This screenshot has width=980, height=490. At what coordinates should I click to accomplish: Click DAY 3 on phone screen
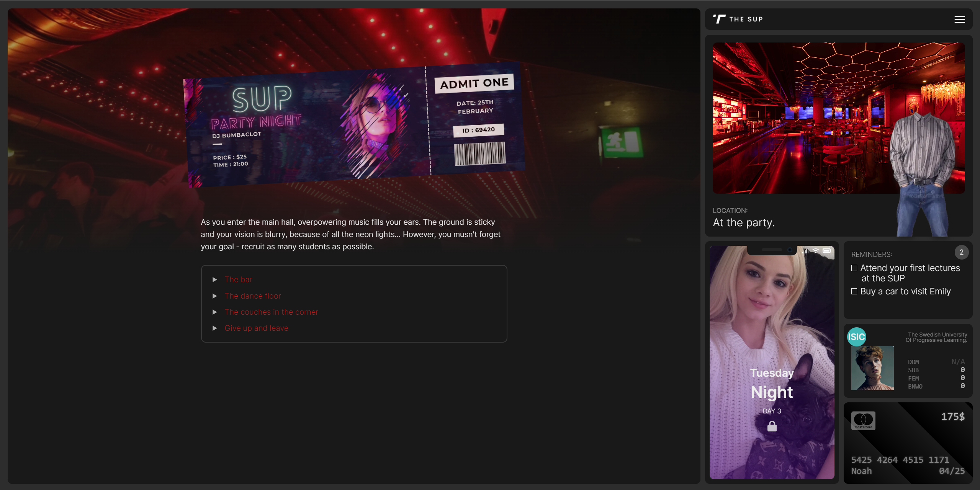[772, 411]
